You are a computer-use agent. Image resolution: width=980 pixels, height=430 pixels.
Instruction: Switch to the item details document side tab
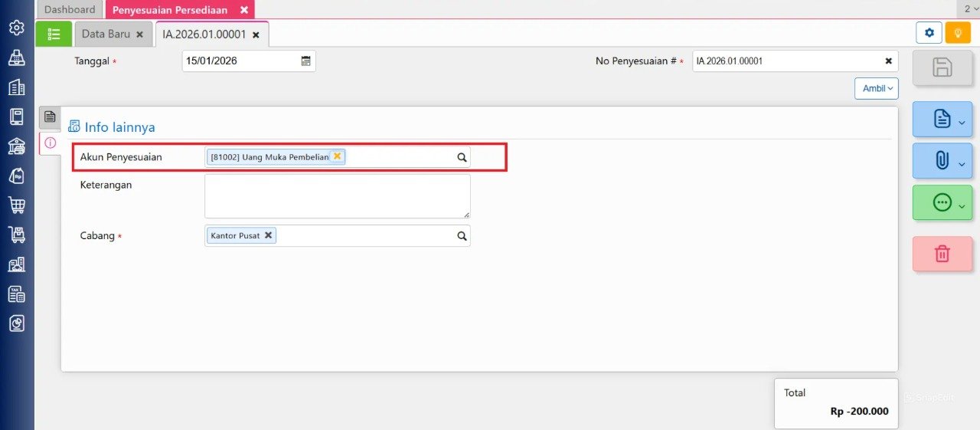click(x=50, y=117)
